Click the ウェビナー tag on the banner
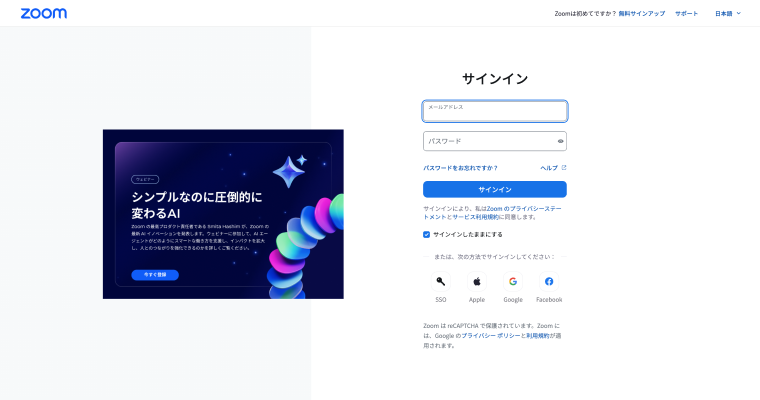This screenshot has width=760, height=400. pyautogui.click(x=145, y=179)
